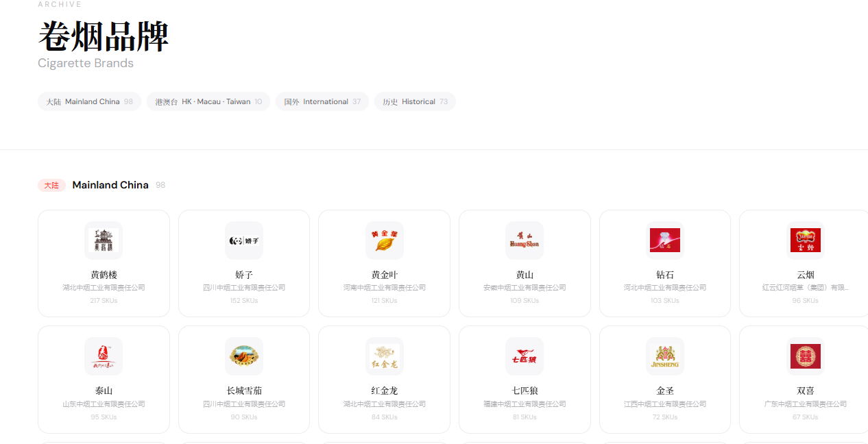Viewport: 868px width, 444px height.
Task: Click the 钻石 red logo icon
Action: pyautogui.click(x=665, y=241)
